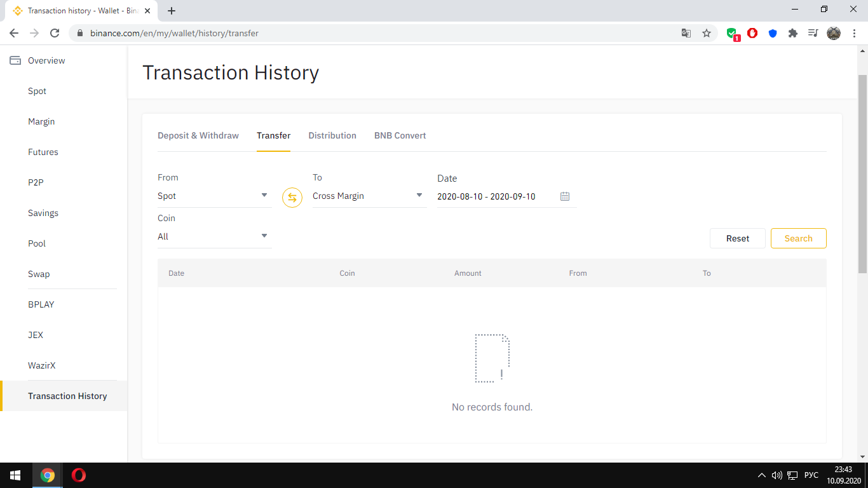Reload the page with the refresh icon

pos(55,33)
